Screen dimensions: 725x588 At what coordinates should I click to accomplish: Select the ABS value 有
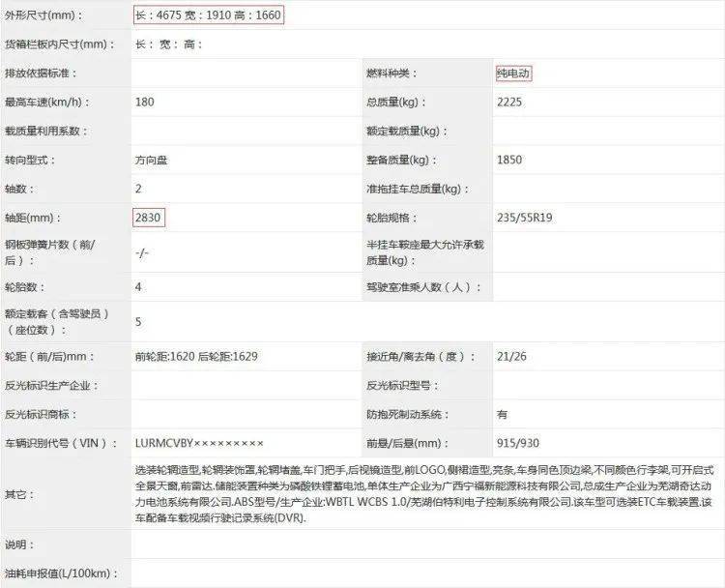[x=502, y=415]
